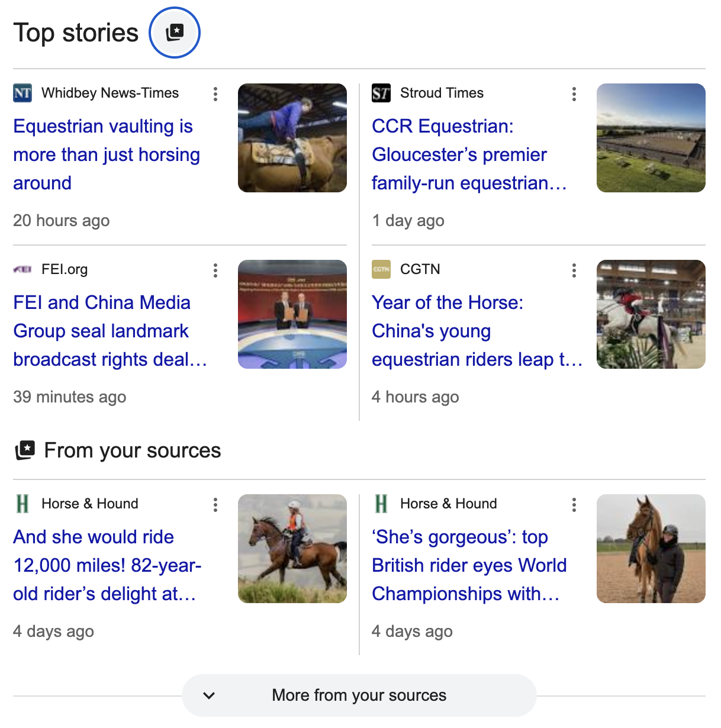The height and width of the screenshot is (728, 721).
Task: Open the three-dot menu on the CGTN story
Action: click(x=574, y=270)
